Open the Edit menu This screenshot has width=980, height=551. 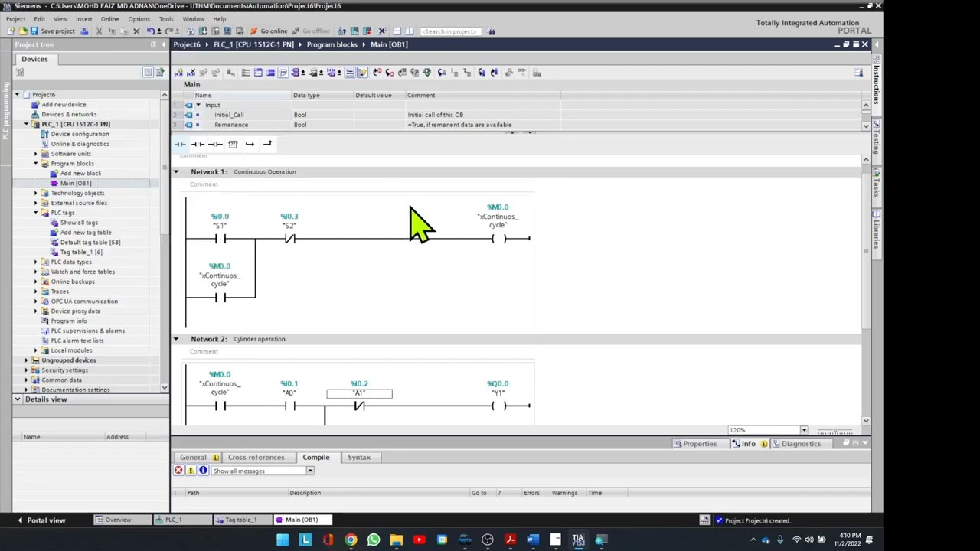point(39,19)
